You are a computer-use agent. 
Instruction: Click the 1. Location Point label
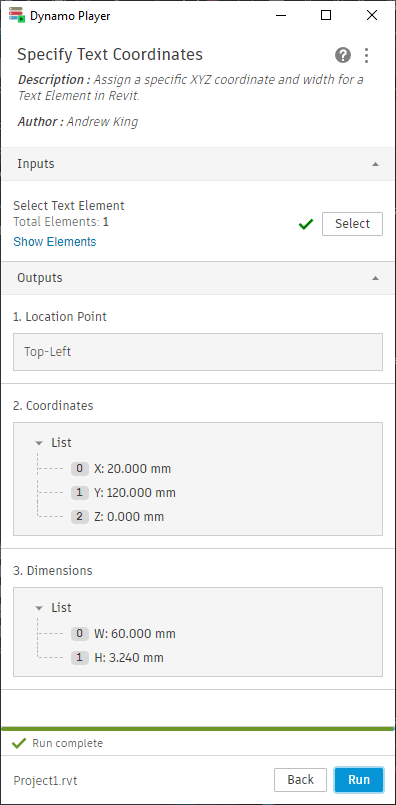tap(60, 317)
